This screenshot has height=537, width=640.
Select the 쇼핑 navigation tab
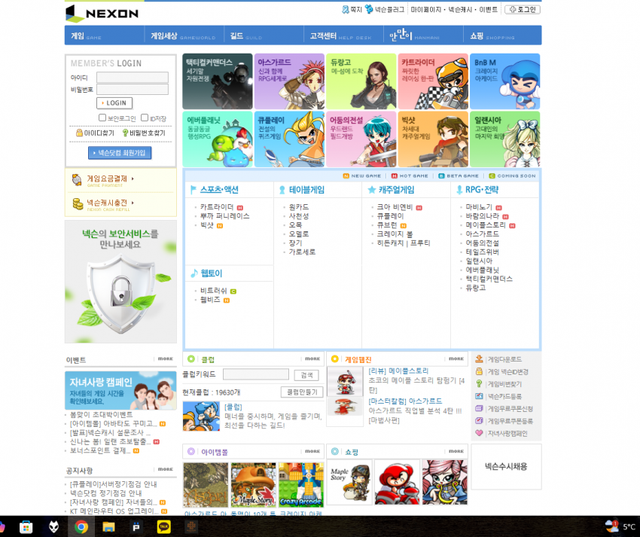point(482,36)
